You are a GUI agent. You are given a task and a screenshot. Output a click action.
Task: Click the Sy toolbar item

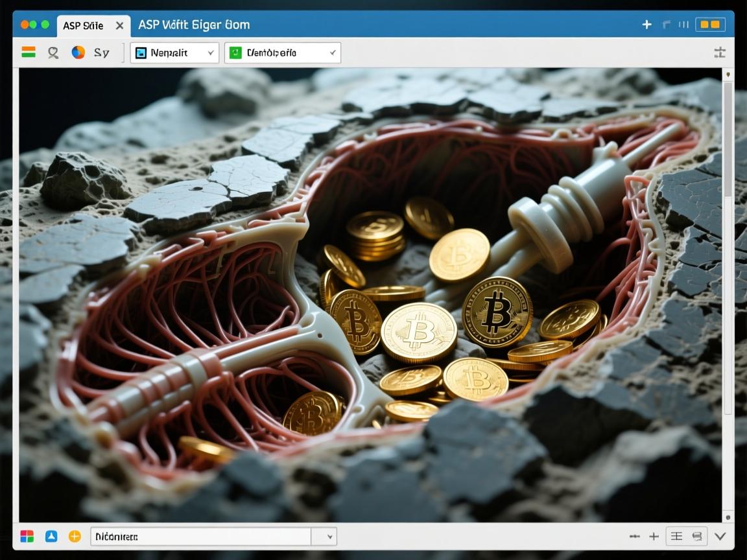(x=102, y=52)
